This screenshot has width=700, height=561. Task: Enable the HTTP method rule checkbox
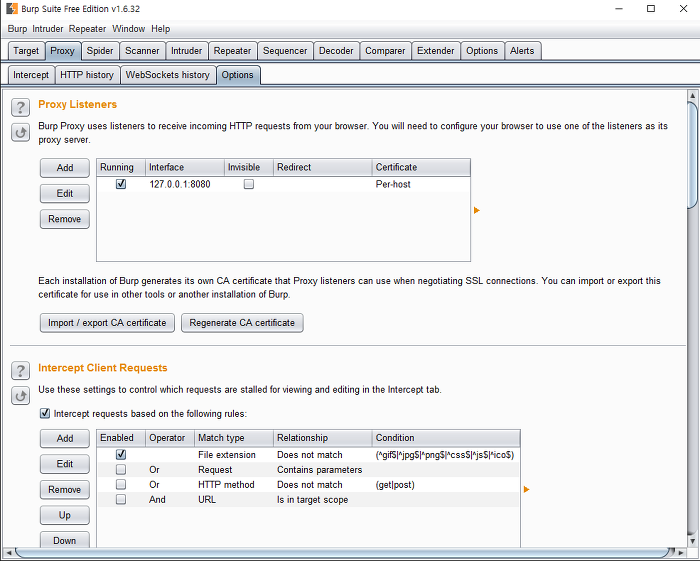pyautogui.click(x=121, y=484)
